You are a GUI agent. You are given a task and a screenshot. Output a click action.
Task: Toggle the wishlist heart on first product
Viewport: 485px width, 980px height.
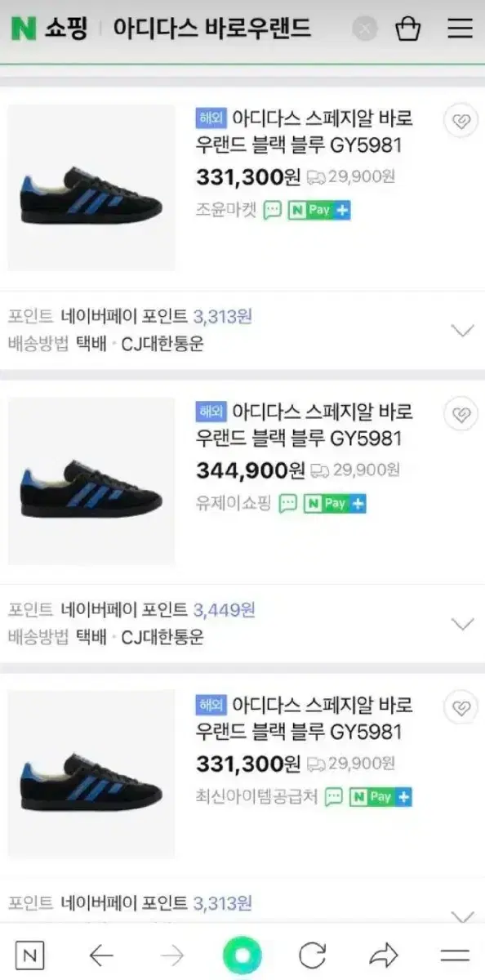[x=461, y=119]
